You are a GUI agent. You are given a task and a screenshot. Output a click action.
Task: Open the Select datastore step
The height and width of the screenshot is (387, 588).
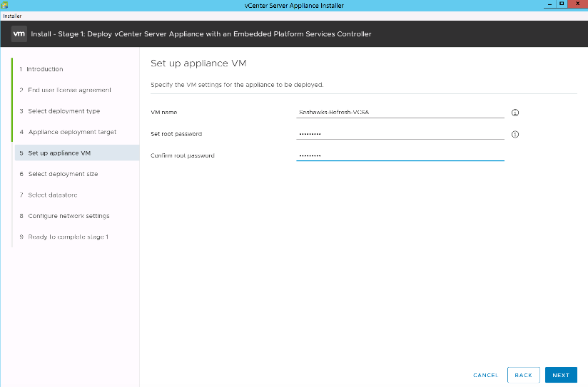coord(53,195)
